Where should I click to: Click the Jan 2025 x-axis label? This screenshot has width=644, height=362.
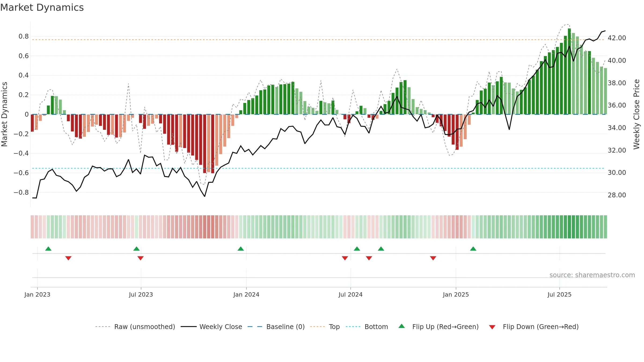pos(456,294)
